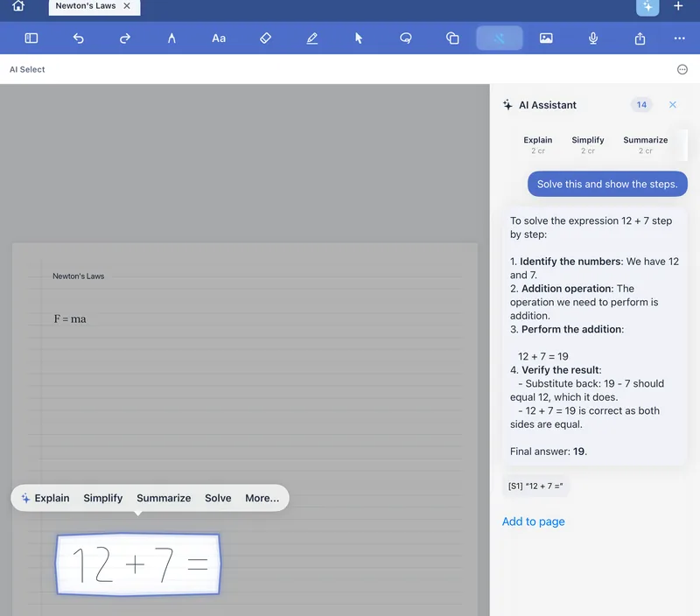Open the AI sparkle button in title bar
700x616 pixels.
[x=647, y=7]
